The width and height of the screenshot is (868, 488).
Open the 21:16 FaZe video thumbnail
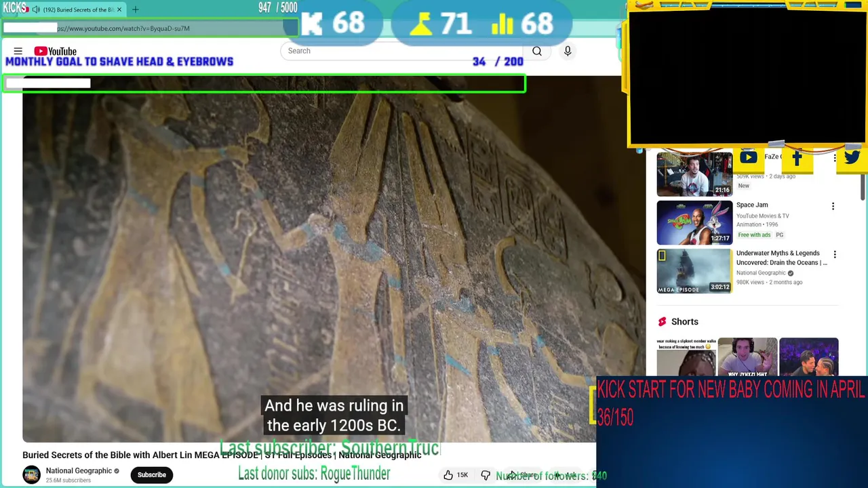tap(694, 174)
